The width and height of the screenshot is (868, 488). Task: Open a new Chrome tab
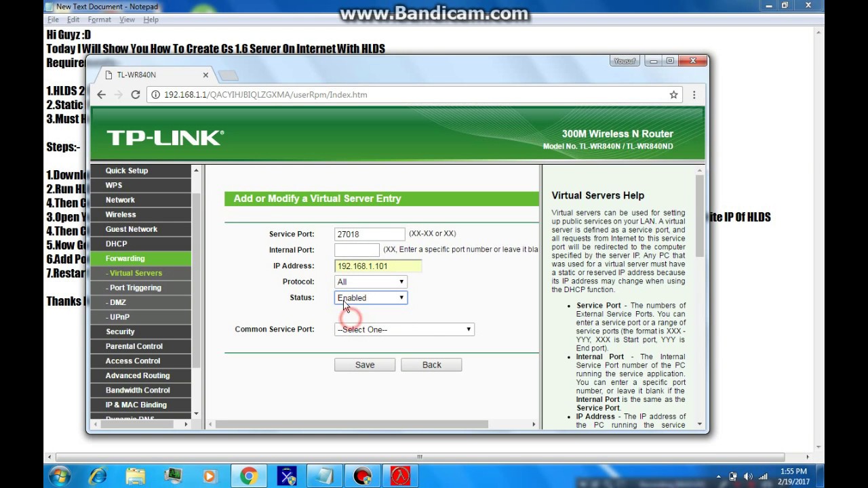229,75
